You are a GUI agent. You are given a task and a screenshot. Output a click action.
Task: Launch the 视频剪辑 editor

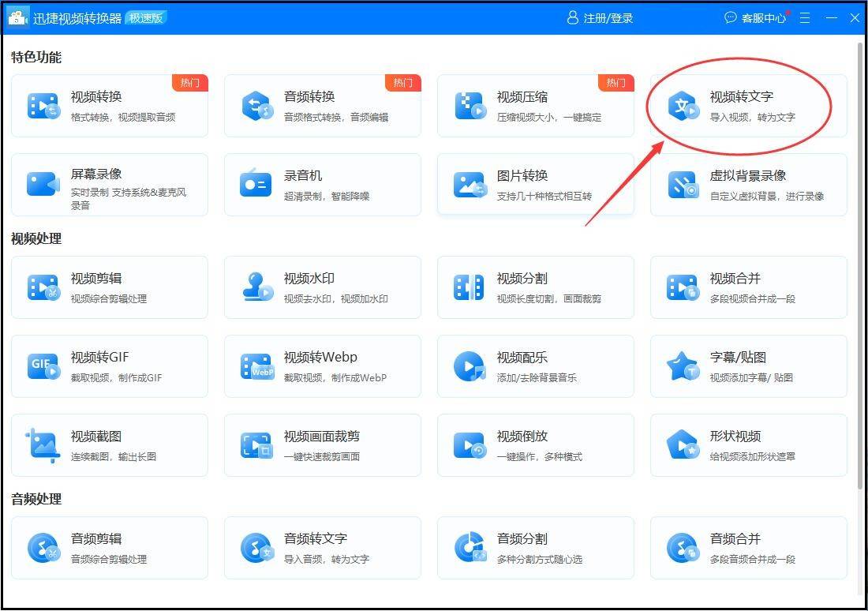[x=110, y=287]
